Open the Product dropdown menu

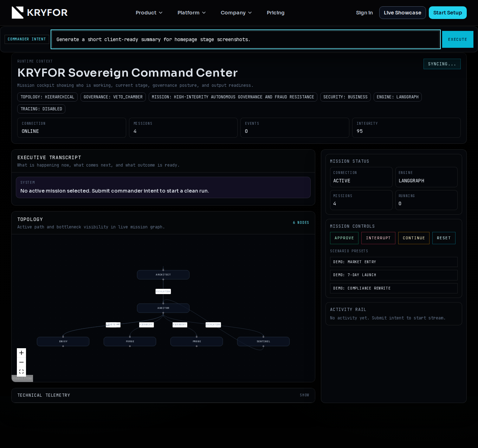point(149,13)
